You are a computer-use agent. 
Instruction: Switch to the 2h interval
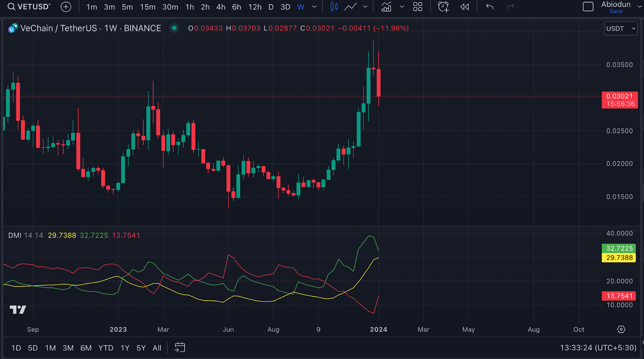click(205, 7)
